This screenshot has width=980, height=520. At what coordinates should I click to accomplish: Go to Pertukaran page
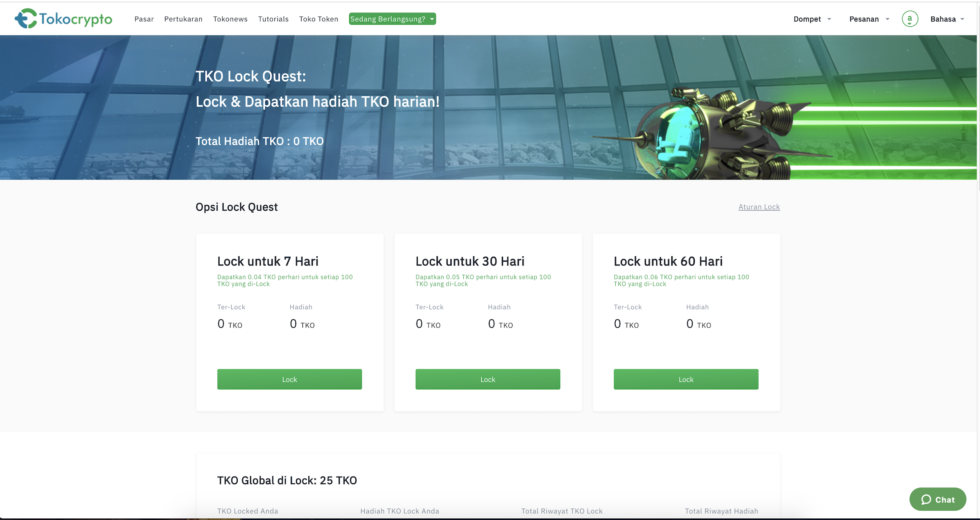tap(183, 19)
